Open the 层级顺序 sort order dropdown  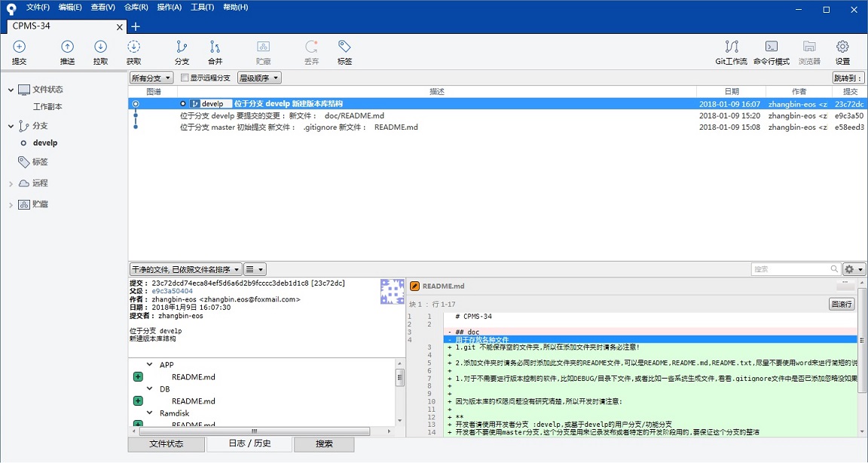(x=259, y=78)
